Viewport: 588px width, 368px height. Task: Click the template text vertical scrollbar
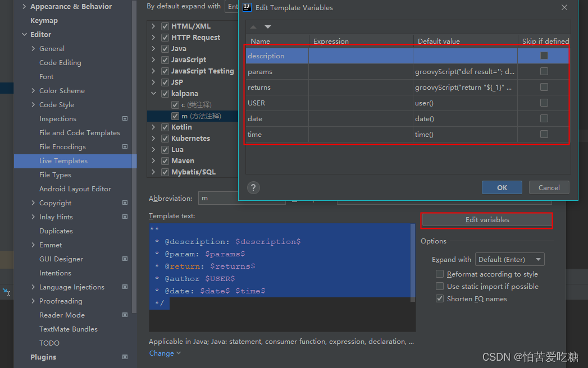[x=413, y=263]
